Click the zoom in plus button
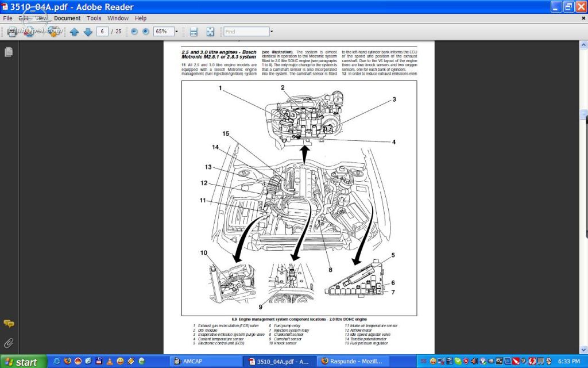The height and width of the screenshot is (368, 588). (x=146, y=32)
